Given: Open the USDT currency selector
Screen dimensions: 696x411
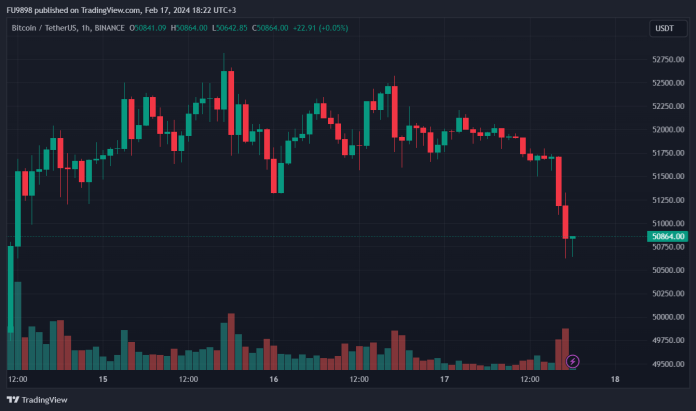Looking at the screenshot, I should (664, 29).
